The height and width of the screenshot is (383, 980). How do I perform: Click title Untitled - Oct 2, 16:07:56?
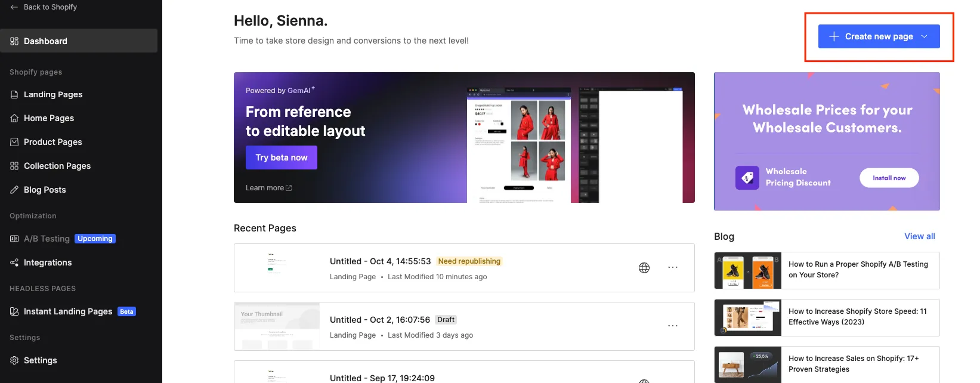[x=380, y=320]
